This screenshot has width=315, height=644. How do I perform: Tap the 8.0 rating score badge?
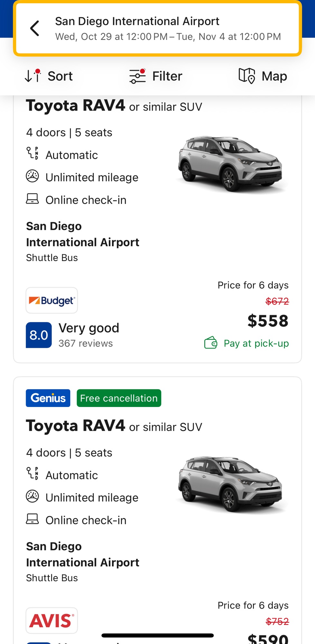(x=39, y=335)
